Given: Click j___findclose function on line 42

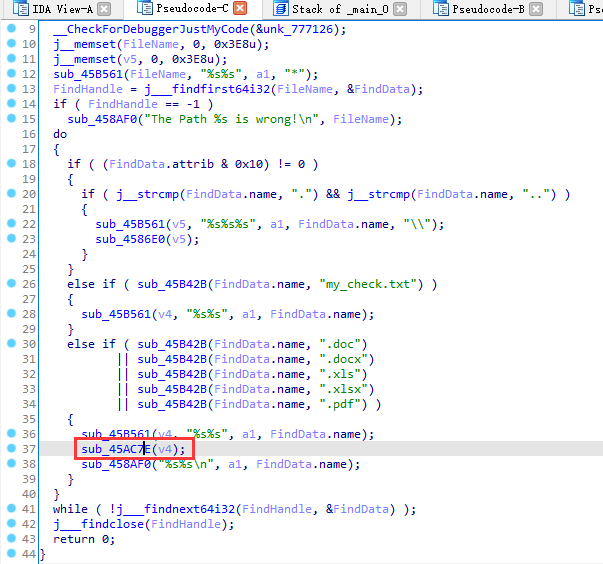Looking at the screenshot, I should pyautogui.click(x=98, y=524).
